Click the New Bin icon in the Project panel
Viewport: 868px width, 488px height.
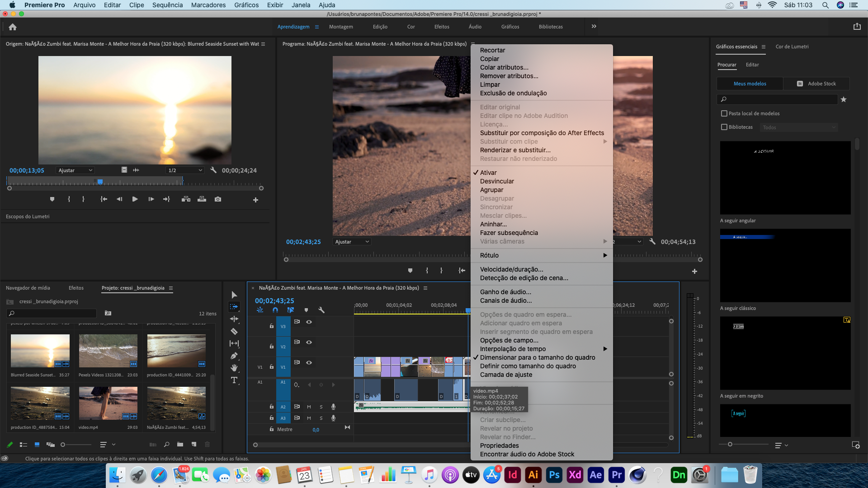[x=180, y=445]
